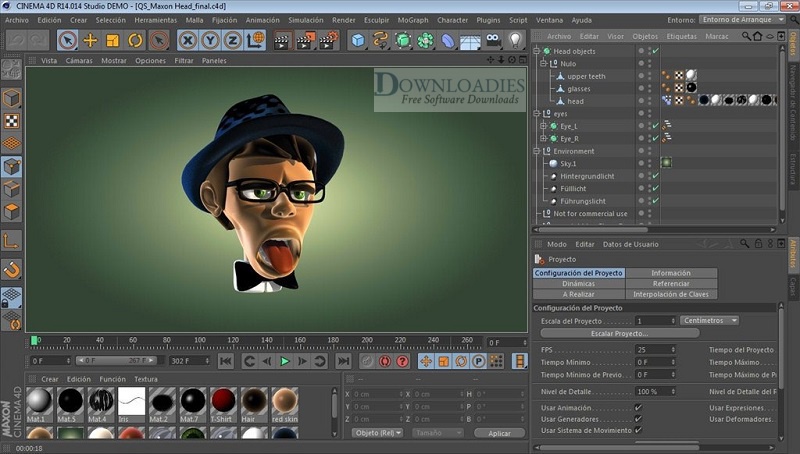Jump to the start of animation
800x454 pixels.
tap(225, 361)
